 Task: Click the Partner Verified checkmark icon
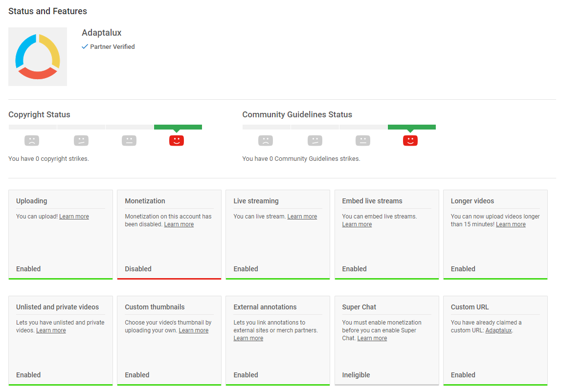coord(85,46)
